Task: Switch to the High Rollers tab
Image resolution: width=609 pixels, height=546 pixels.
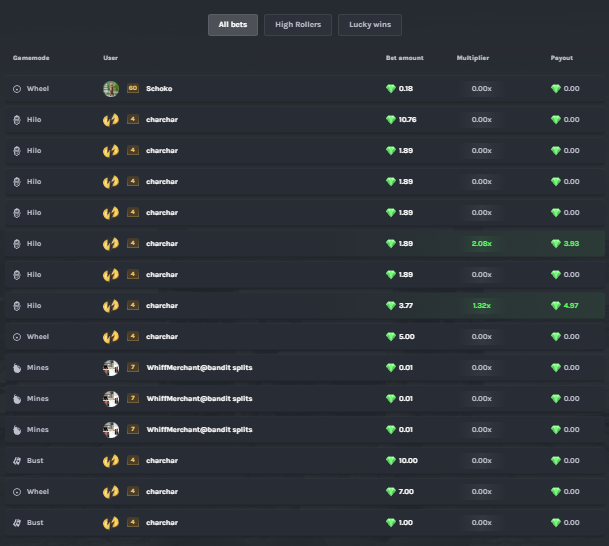Action: pyautogui.click(x=298, y=24)
